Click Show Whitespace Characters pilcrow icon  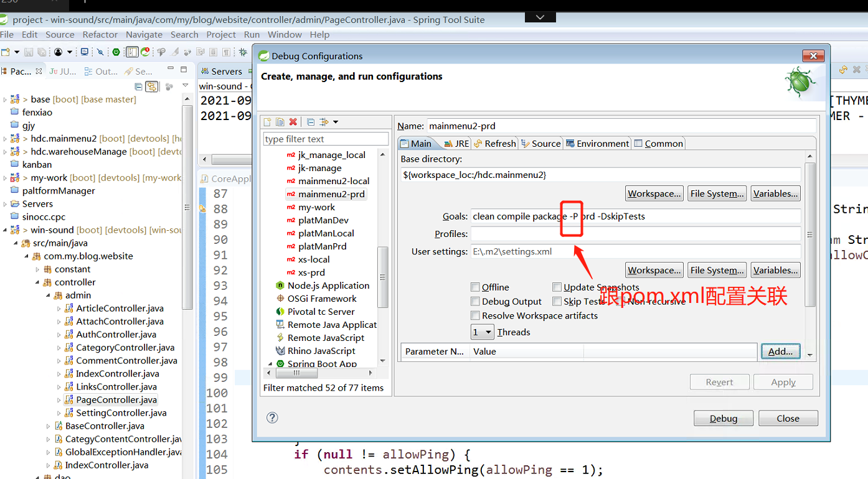(227, 52)
